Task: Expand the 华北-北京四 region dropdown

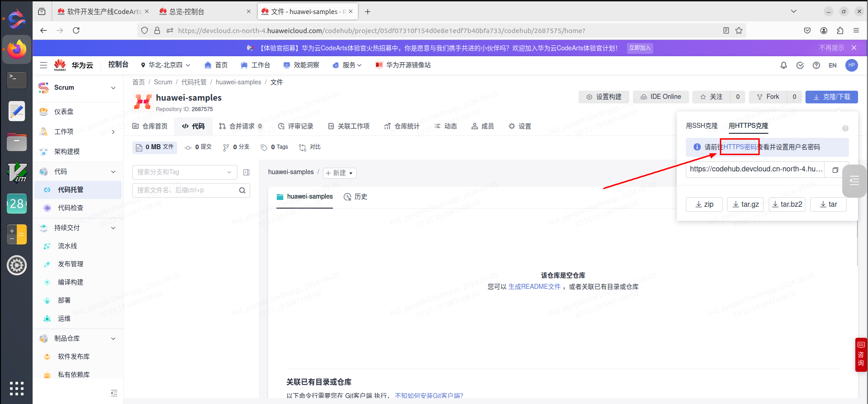Action: point(165,65)
